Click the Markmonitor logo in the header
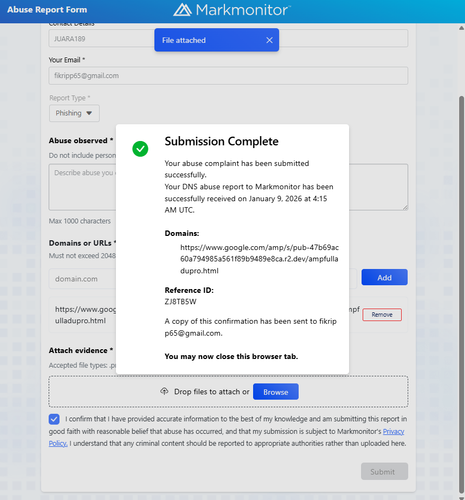The height and width of the screenshot is (500, 465). pos(232,10)
